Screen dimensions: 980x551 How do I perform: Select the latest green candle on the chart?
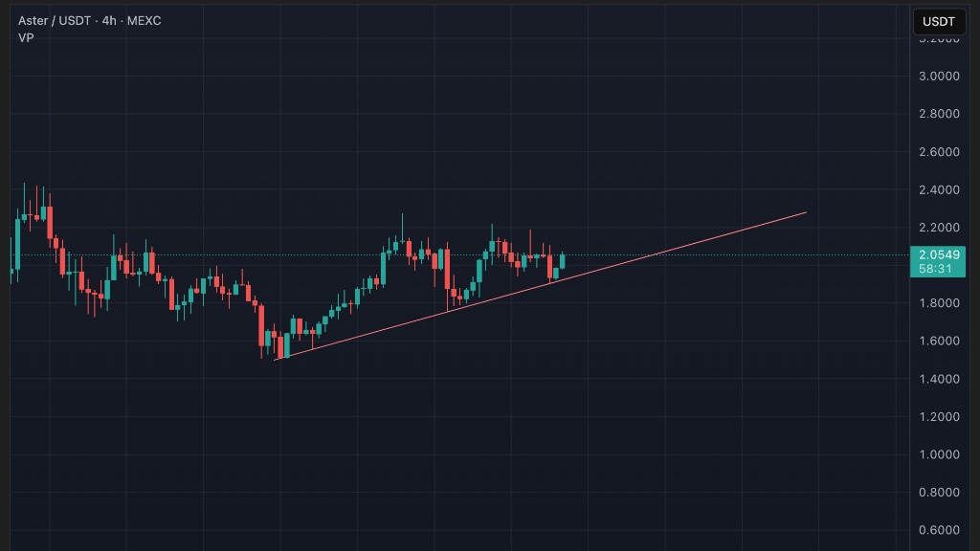pos(563,261)
